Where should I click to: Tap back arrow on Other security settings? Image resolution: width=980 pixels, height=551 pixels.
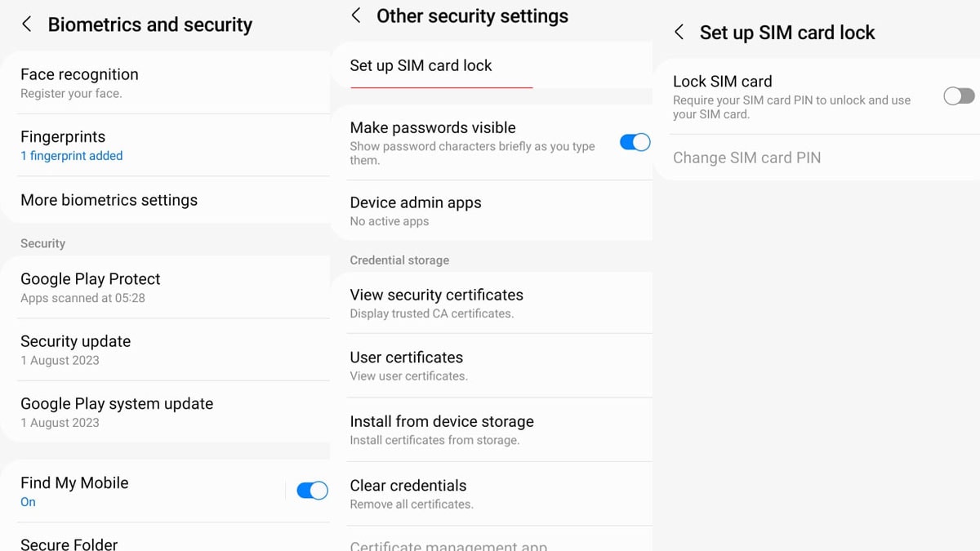356,16
